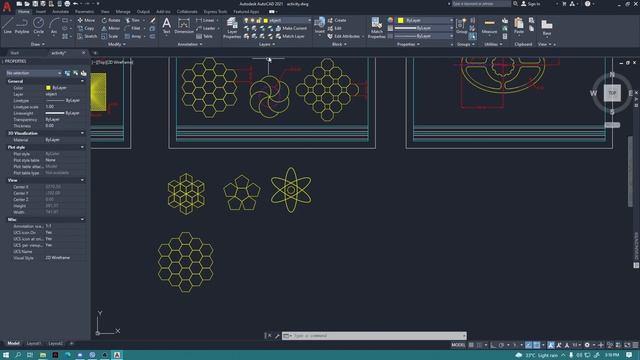The height and width of the screenshot is (360, 640).
Task: Switch to the Annotate ribbon tab
Action: (60, 11)
